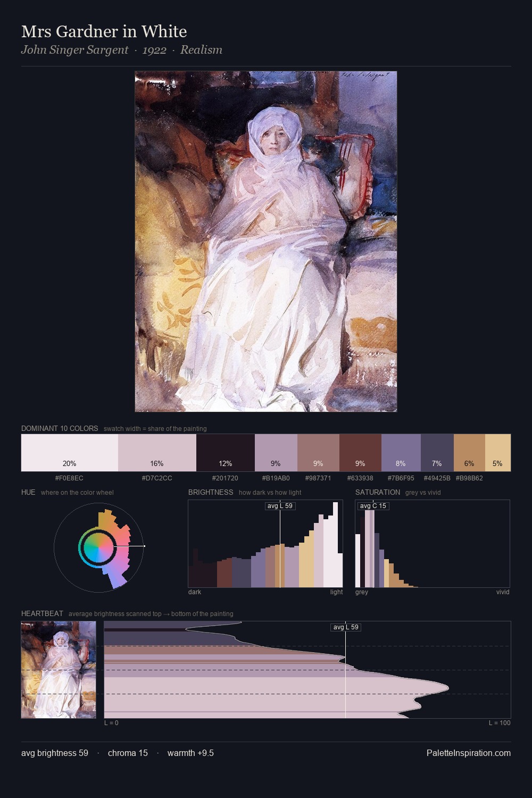Click 'grey vs vivid' caption

click(x=423, y=493)
